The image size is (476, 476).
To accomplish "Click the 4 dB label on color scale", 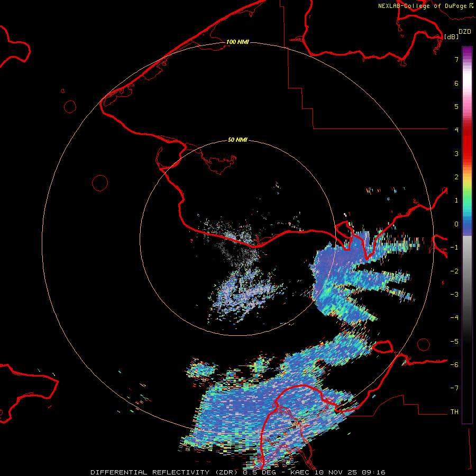I will click(456, 130).
